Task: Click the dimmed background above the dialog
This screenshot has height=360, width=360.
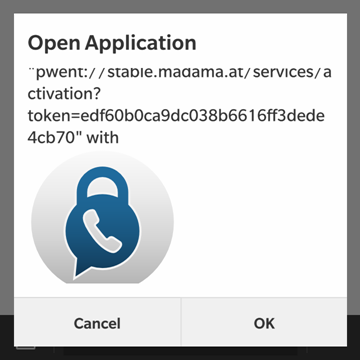Action: (180, 6)
